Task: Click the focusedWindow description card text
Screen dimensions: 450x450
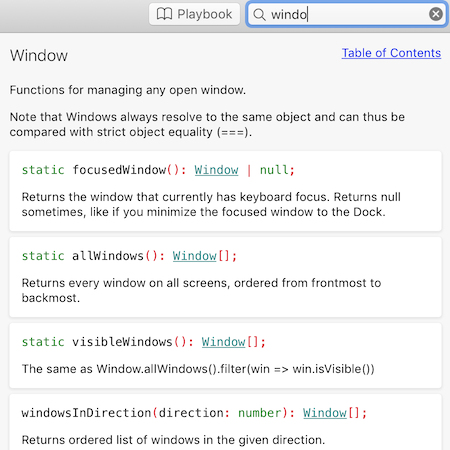Action: point(211,204)
